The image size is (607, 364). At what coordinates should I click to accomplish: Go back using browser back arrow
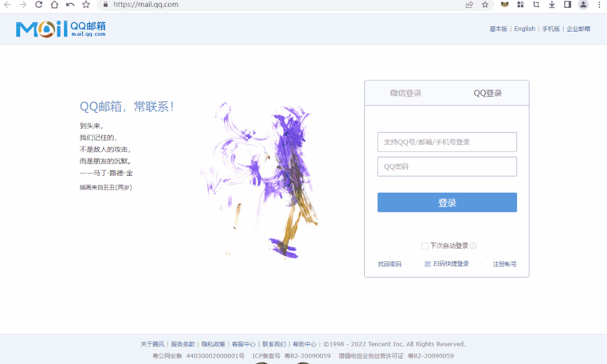7,4
